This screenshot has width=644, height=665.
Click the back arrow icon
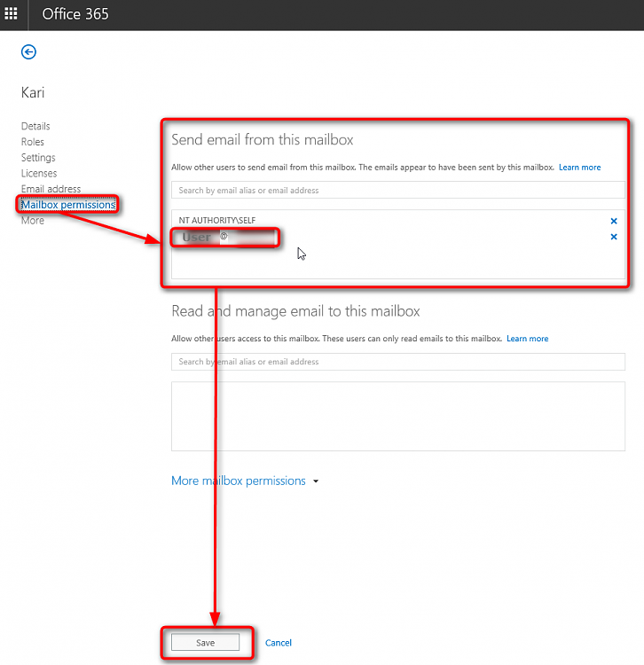28,52
